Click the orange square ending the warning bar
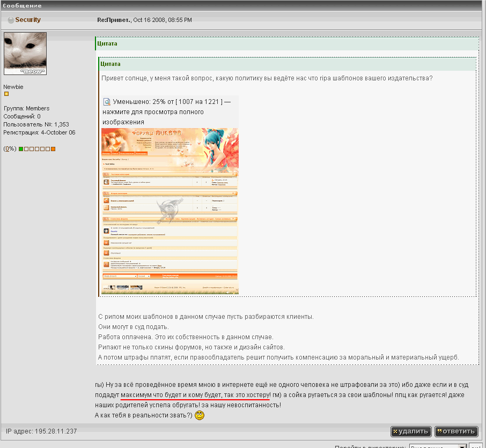This screenshot has height=448, width=486. click(x=53, y=148)
